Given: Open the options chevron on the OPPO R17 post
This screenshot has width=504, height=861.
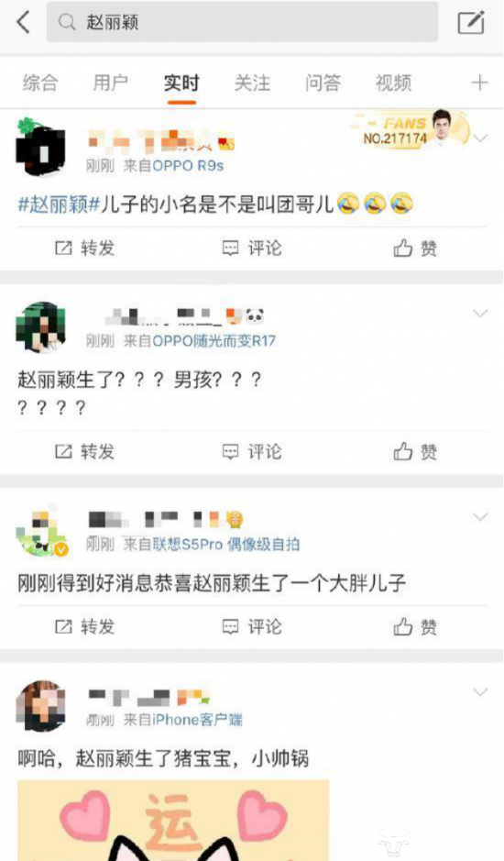Looking at the screenshot, I should click(480, 314).
